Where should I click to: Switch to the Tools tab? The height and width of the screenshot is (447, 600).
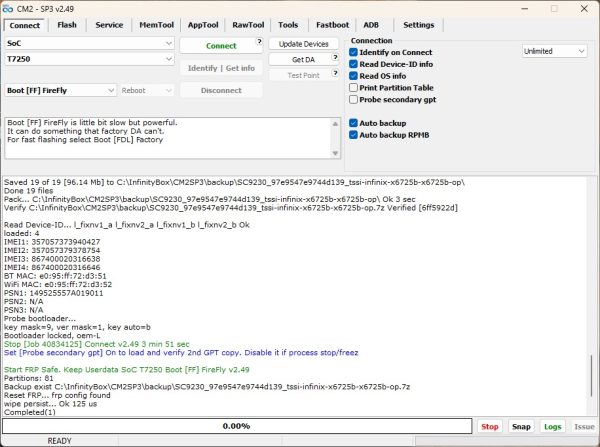(x=288, y=25)
